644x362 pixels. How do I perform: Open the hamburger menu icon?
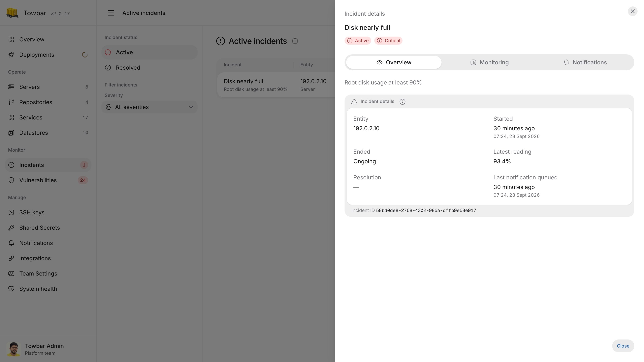111,13
